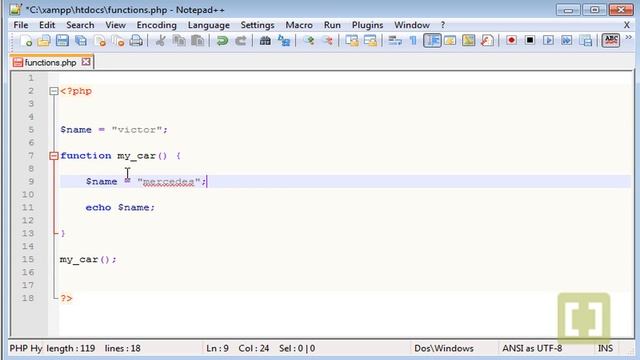640x360 pixels.
Task: Open the Run menu
Action: pyautogui.click(x=332, y=25)
